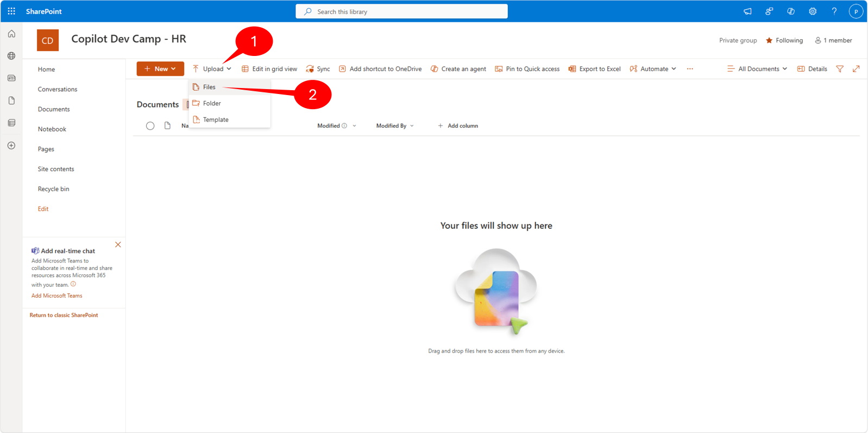
Task: Open Conversations in site navigation
Action: (x=58, y=89)
